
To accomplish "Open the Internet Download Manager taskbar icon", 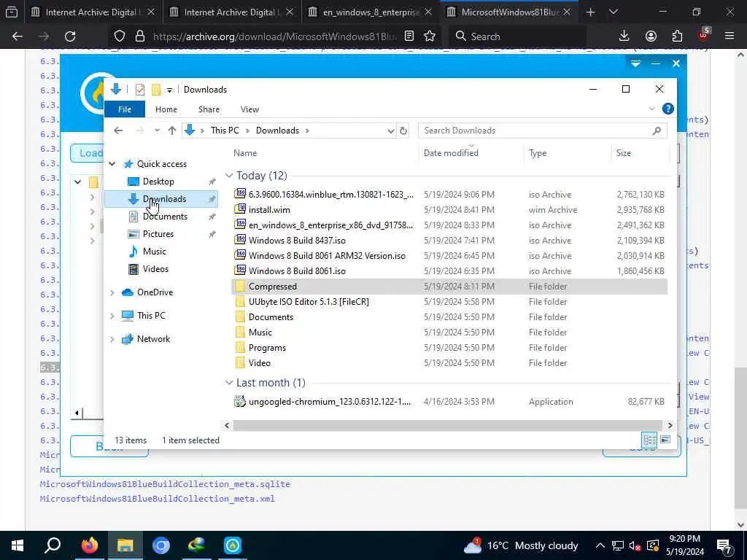I will pyautogui.click(x=196, y=545).
